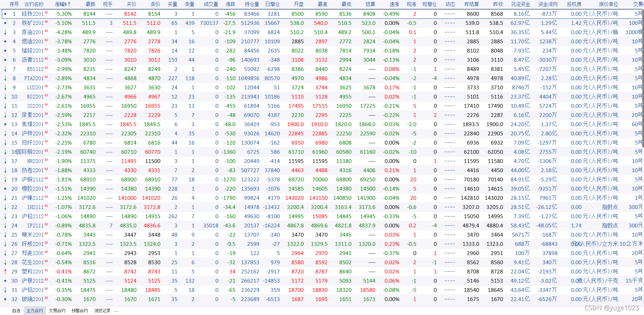The height and width of the screenshot is (315, 644).
Task: Click the 昨结算 column header
Action: click(472, 4)
